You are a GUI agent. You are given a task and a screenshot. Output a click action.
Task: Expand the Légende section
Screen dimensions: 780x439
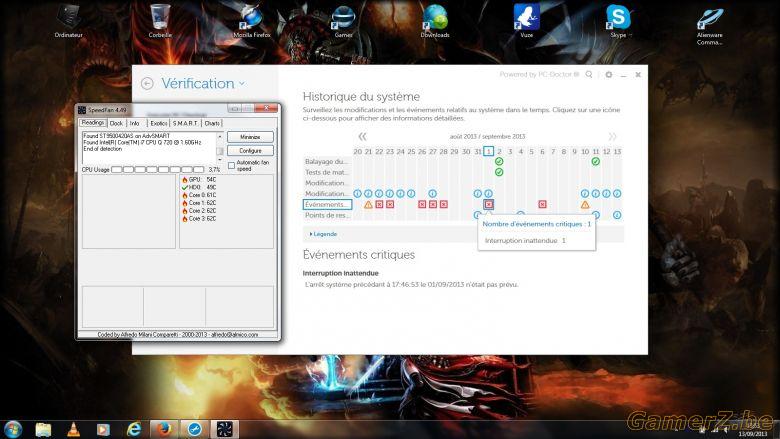(x=323, y=234)
